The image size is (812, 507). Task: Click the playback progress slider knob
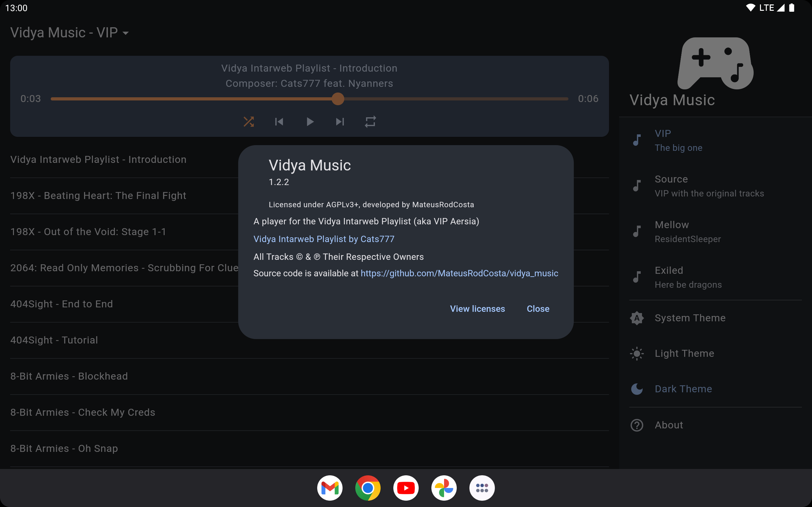click(338, 99)
